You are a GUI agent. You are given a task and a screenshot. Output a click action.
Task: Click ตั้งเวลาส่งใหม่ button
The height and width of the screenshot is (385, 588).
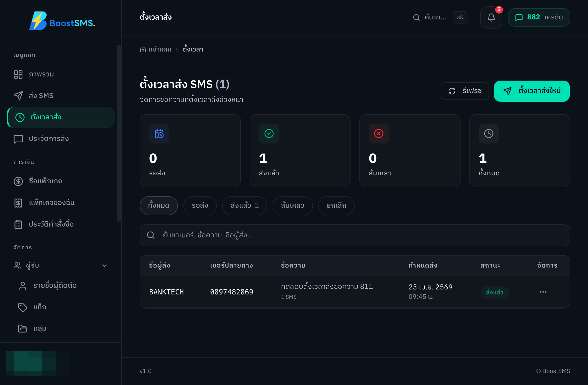(531, 91)
